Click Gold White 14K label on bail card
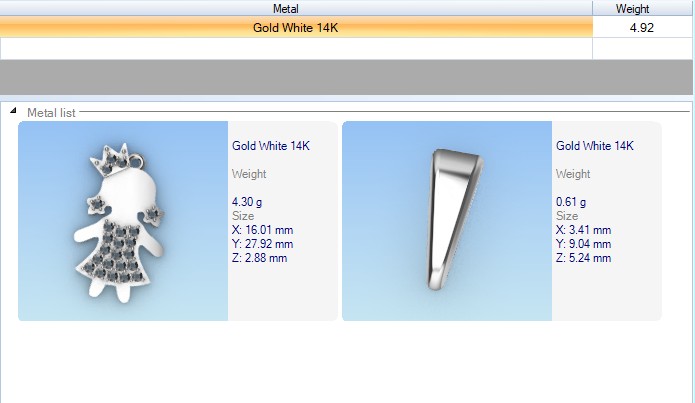695x403 pixels. (595, 145)
